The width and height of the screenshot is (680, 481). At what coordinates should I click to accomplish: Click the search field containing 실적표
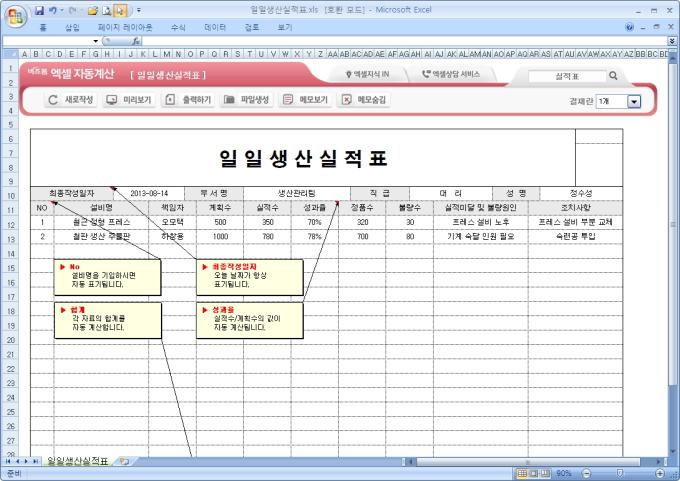pos(567,76)
